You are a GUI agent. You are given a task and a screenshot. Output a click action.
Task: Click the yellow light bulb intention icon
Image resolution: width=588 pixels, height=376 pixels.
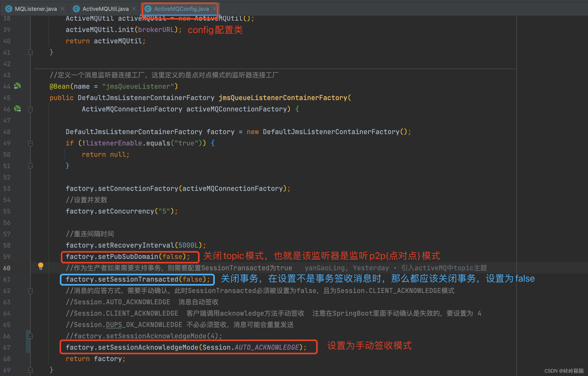41,266
